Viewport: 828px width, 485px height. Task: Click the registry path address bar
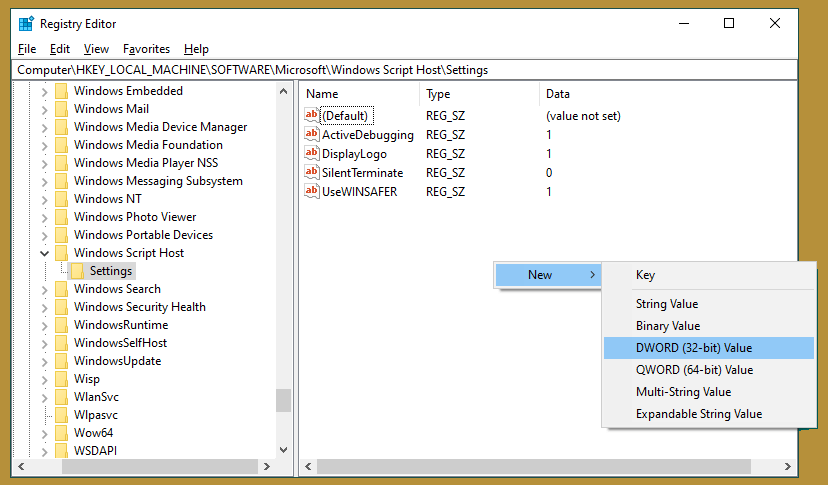[x=400, y=70]
